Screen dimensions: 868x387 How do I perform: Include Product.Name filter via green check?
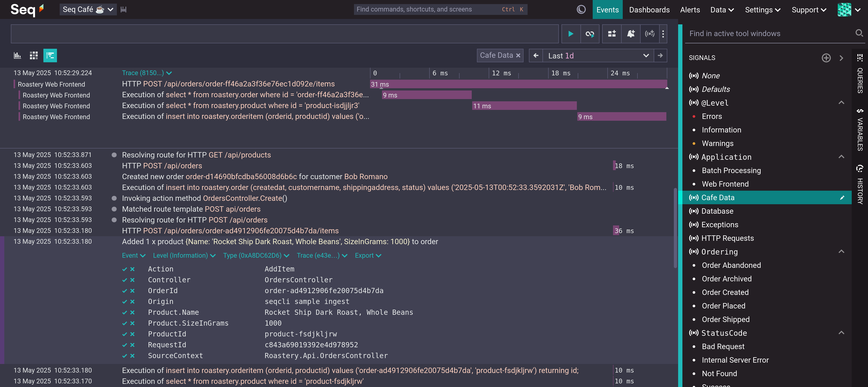124,312
